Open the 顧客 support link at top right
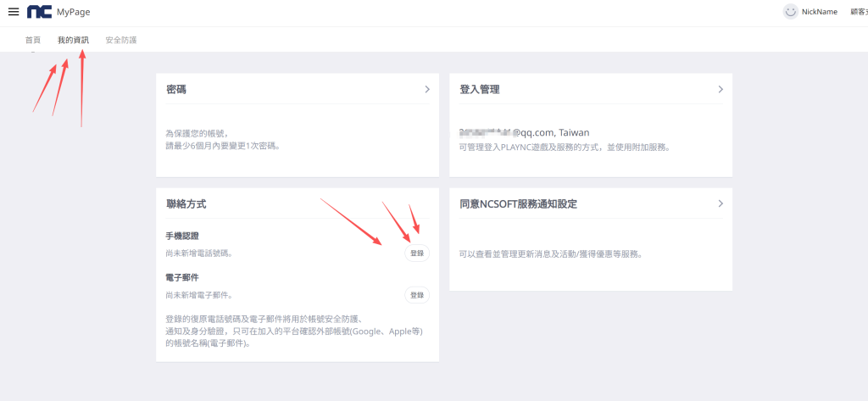This screenshot has width=868, height=401. coord(858,12)
